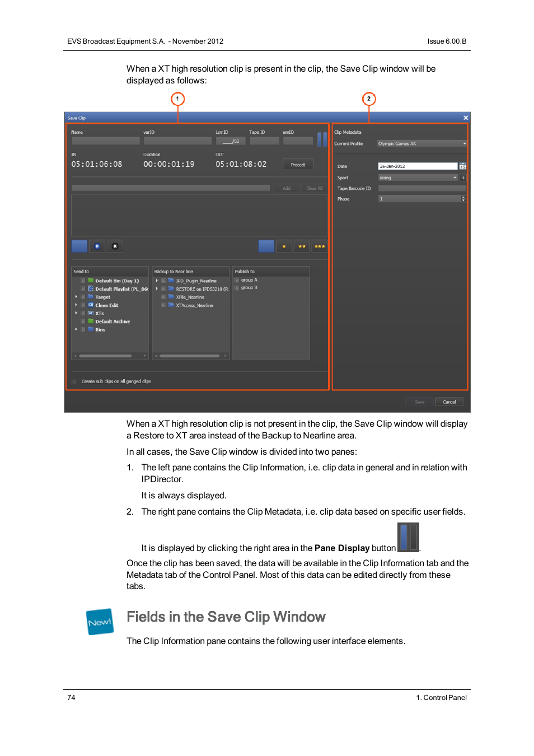
Task: Select the XTAccess_Nearline tree row
Action: (x=191, y=305)
